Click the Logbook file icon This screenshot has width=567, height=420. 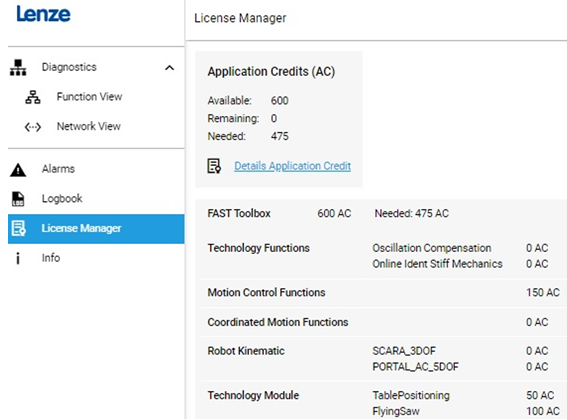pyautogui.click(x=18, y=199)
